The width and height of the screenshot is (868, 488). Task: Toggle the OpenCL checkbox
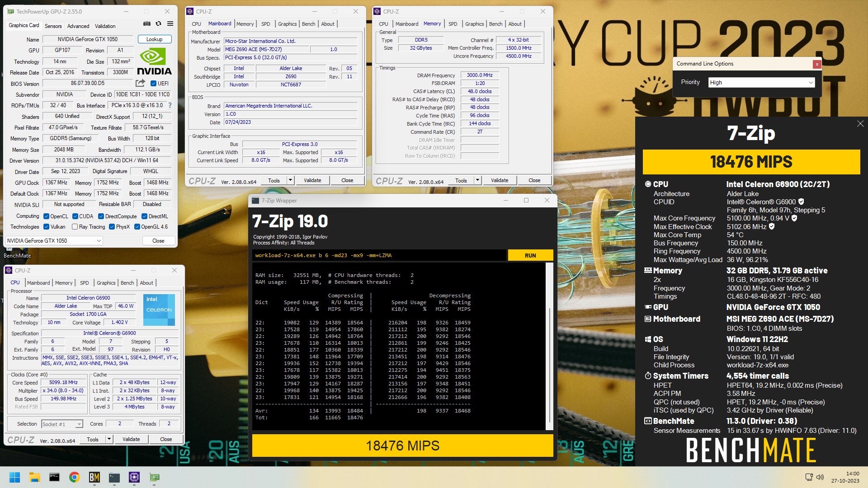[x=46, y=216]
